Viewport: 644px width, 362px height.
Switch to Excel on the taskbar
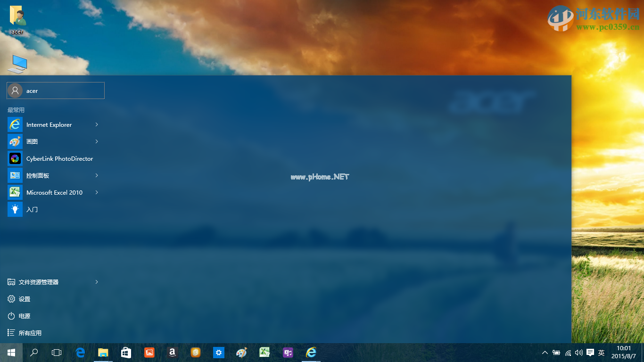point(264,353)
